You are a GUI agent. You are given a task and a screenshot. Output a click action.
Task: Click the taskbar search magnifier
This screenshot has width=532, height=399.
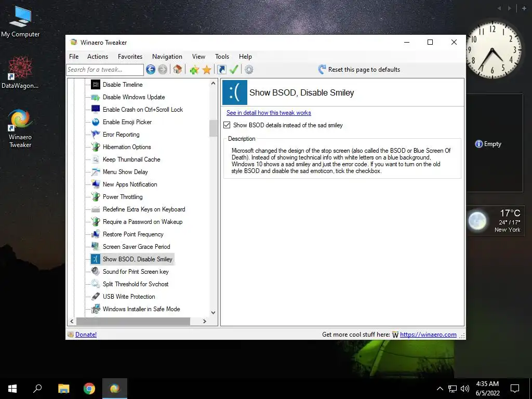pos(37,389)
